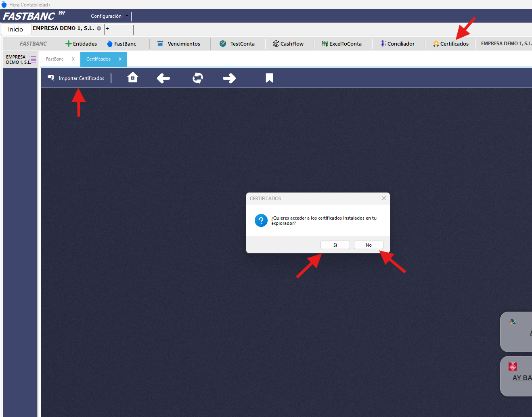Click the Conciliador dotted grid icon
This screenshot has width=532, height=417.
coord(383,44)
